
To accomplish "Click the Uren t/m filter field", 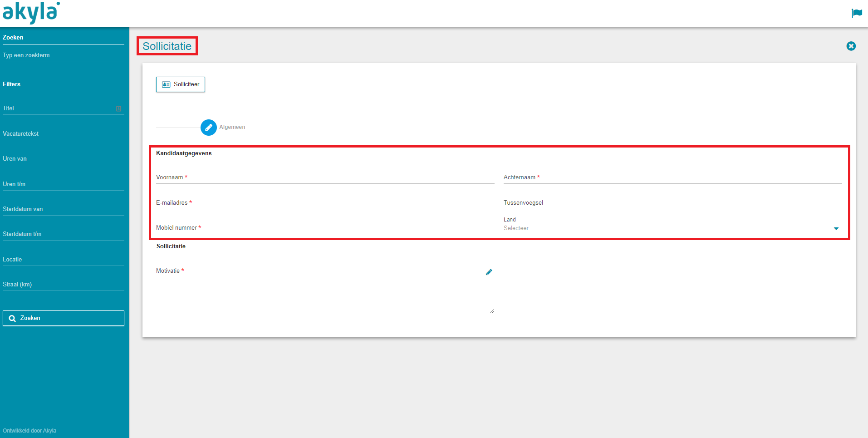I will click(x=64, y=184).
